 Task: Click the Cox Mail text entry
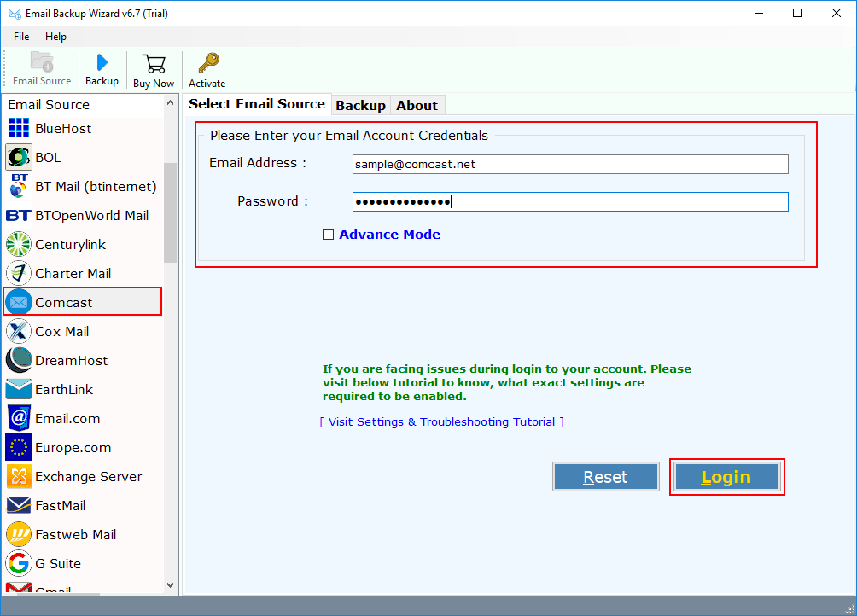[x=61, y=332]
